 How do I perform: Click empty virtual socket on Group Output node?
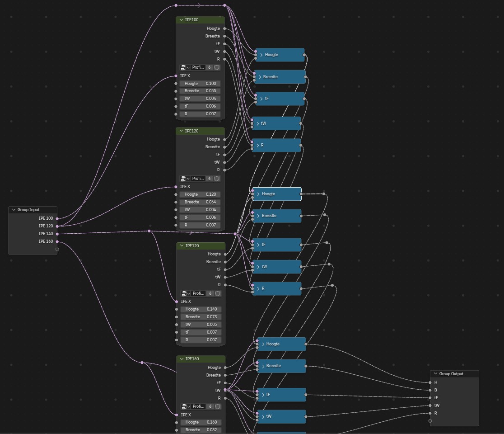(x=430, y=421)
